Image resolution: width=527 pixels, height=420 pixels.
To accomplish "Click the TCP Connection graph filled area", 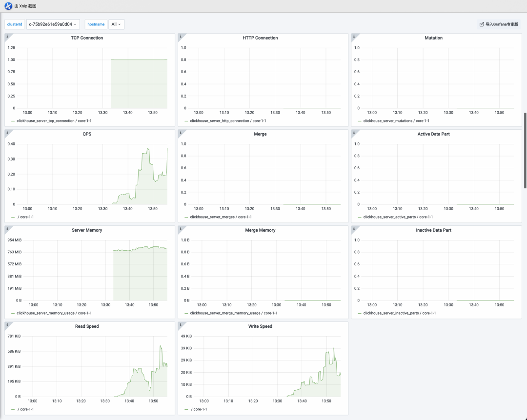I will [139, 84].
